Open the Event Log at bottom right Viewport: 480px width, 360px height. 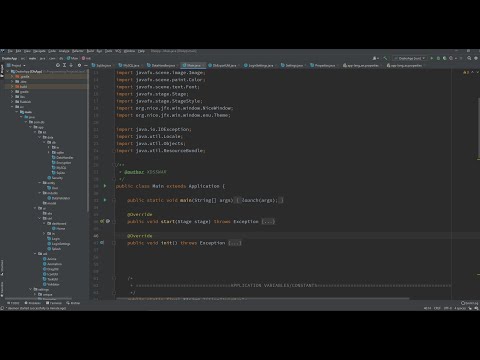[x=469, y=303]
